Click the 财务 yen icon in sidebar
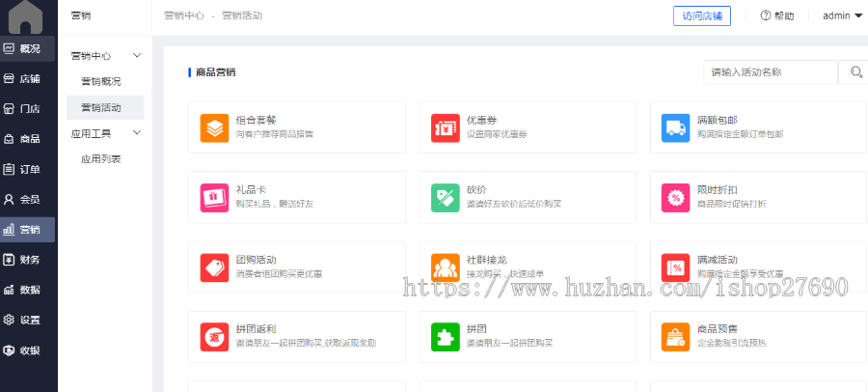The image size is (868, 392). (9, 260)
